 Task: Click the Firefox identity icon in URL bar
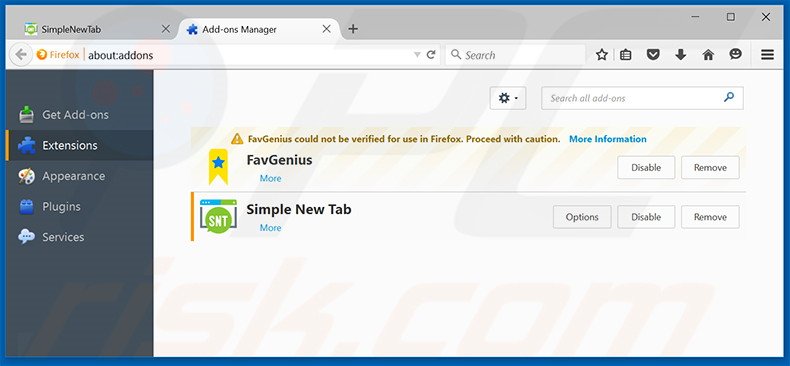pyautogui.click(x=58, y=54)
